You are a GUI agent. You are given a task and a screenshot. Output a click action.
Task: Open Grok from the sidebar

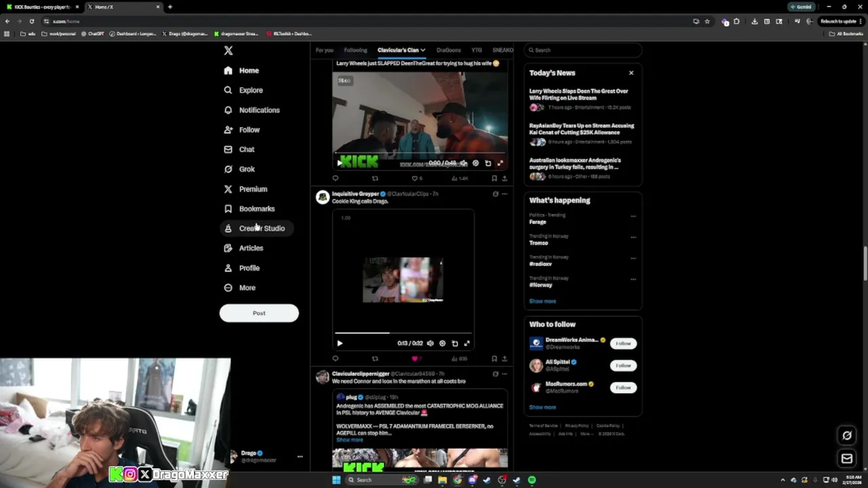(x=239, y=169)
